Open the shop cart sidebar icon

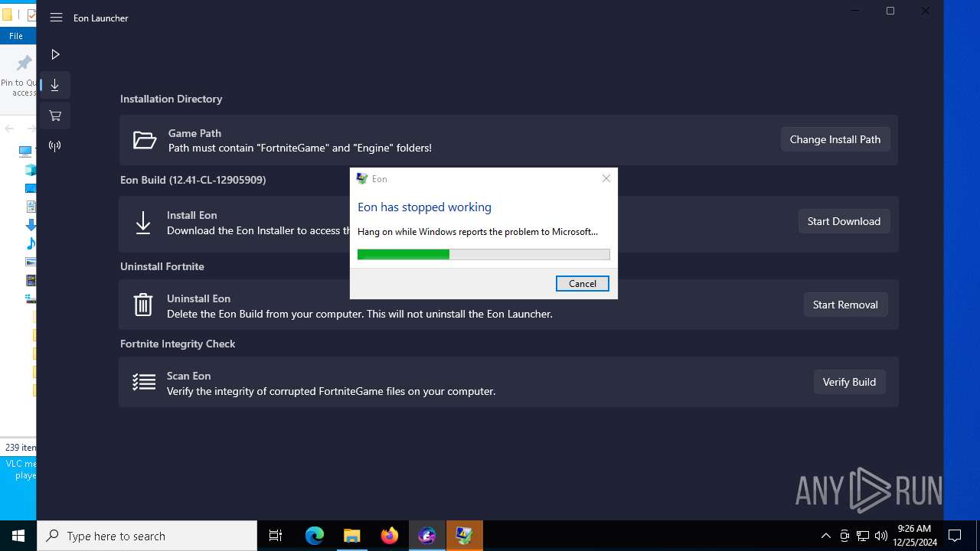55,116
